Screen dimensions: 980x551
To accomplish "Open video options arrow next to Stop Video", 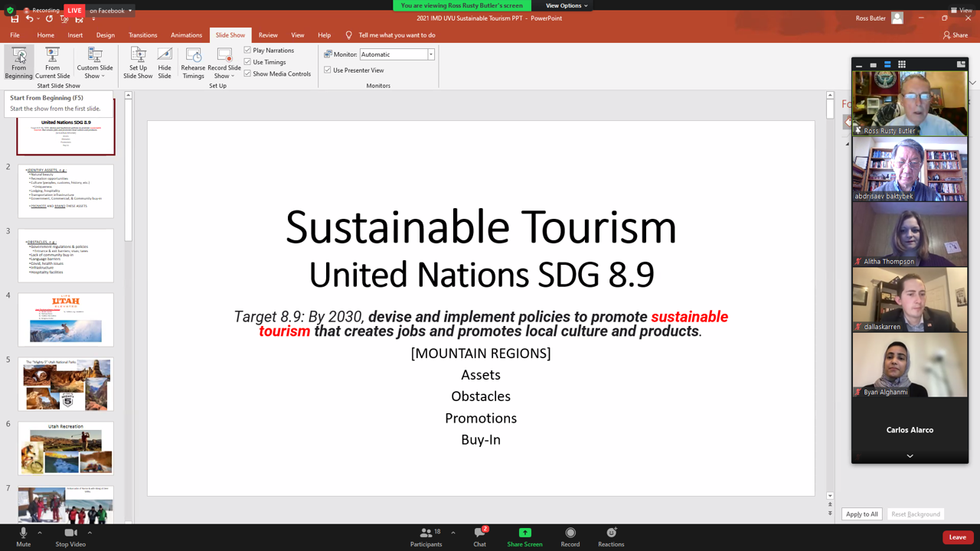I will pyautogui.click(x=90, y=533).
